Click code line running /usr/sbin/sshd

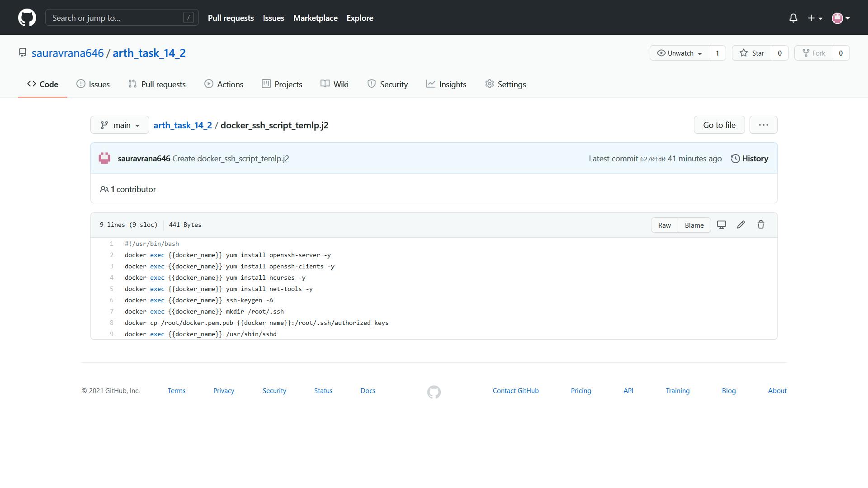[x=201, y=334]
